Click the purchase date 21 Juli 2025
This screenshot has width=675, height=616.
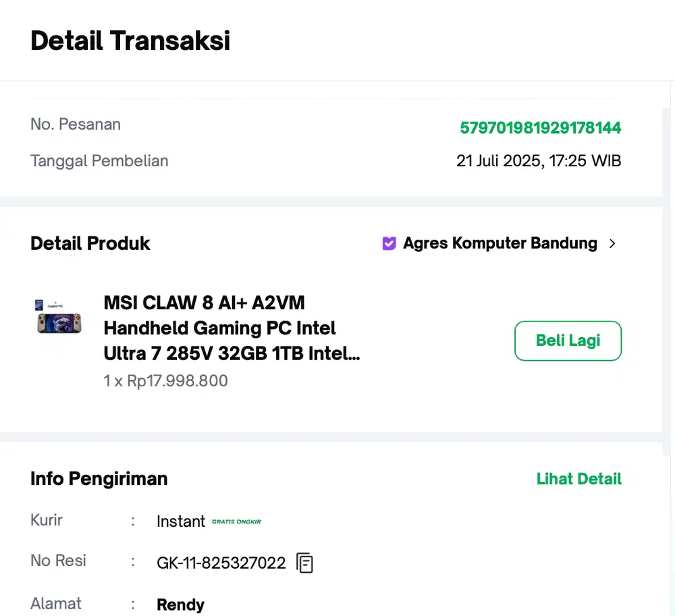pyautogui.click(x=539, y=161)
